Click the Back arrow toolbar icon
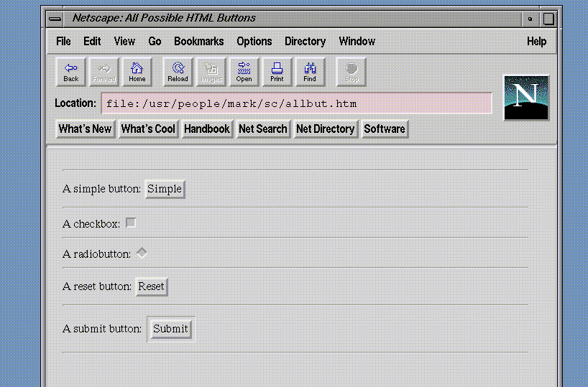The height and width of the screenshot is (387, 588). coord(71,72)
